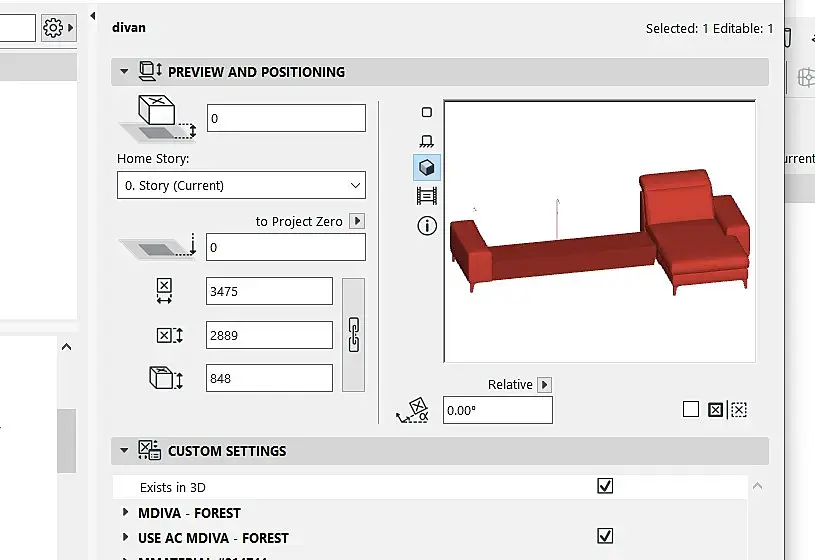Expand the MDIVA - FOREST tree row
Screen dimensions: 815x560
click(126, 513)
